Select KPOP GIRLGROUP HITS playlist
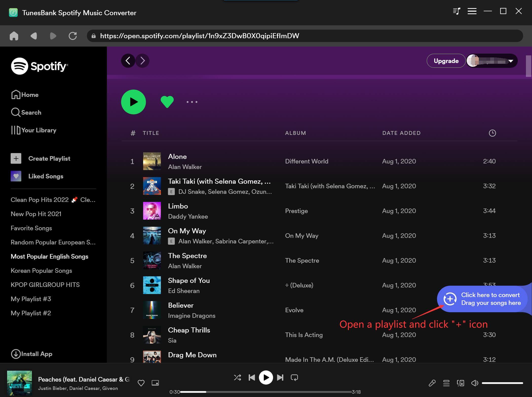 (x=45, y=285)
